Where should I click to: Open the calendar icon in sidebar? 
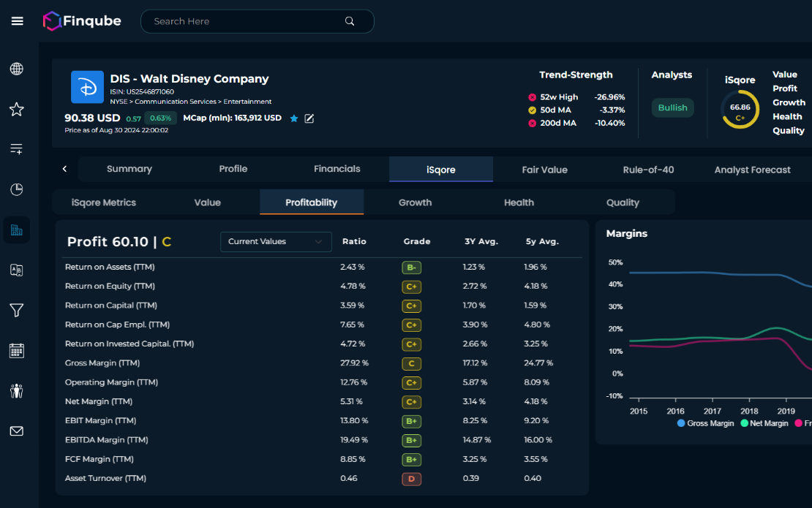(17, 351)
